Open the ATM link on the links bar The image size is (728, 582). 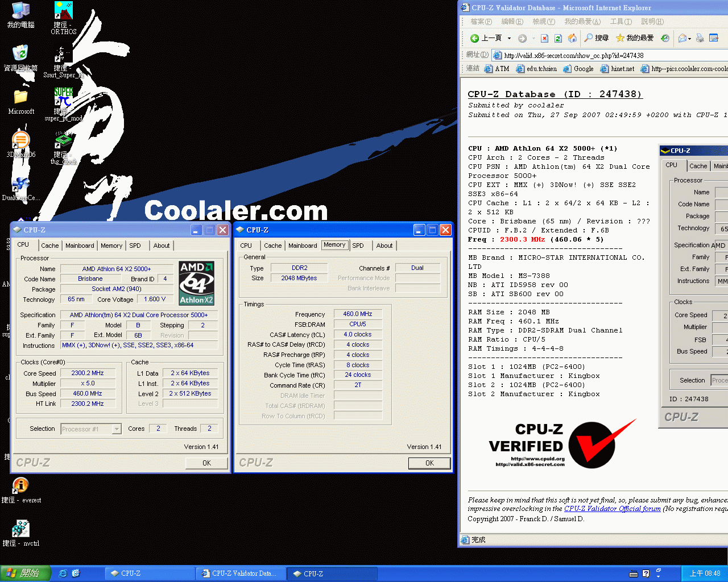[x=497, y=69]
